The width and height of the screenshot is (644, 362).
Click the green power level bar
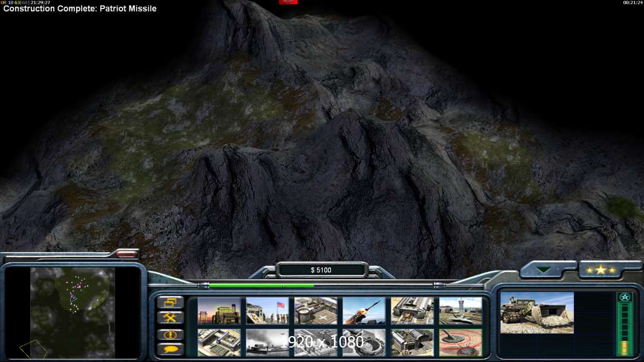(x=261, y=285)
